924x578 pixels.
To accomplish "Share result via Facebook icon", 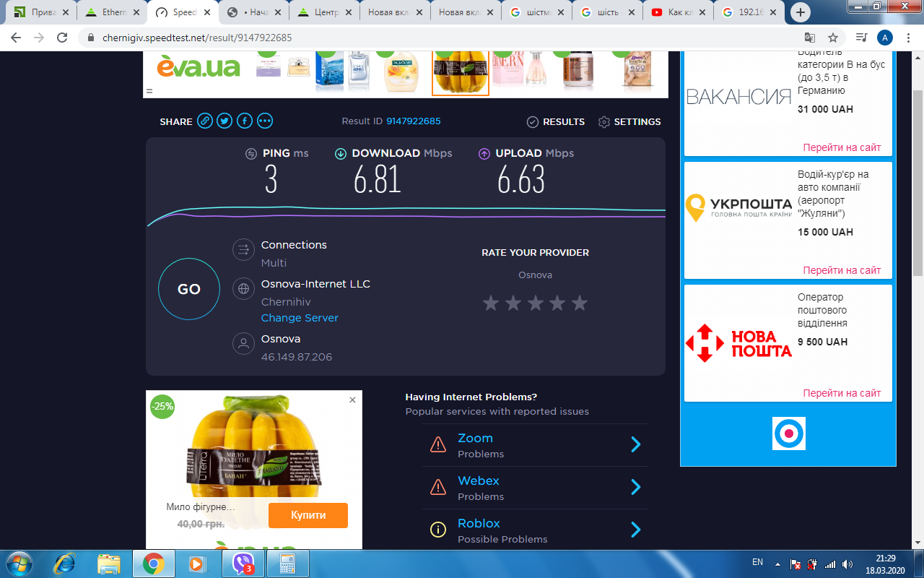I will pyautogui.click(x=245, y=121).
